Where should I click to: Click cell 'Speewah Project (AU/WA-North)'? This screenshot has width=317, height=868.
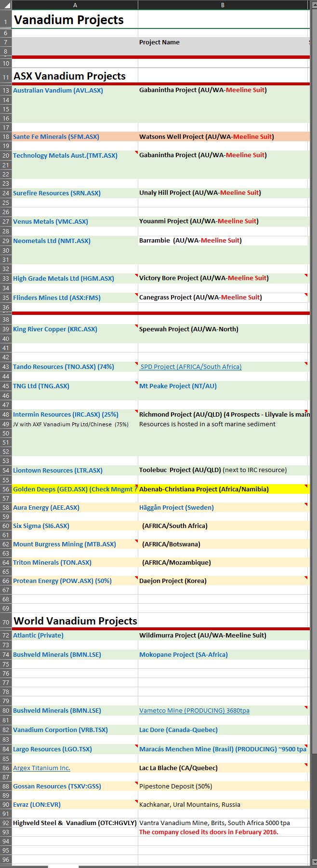click(223, 329)
